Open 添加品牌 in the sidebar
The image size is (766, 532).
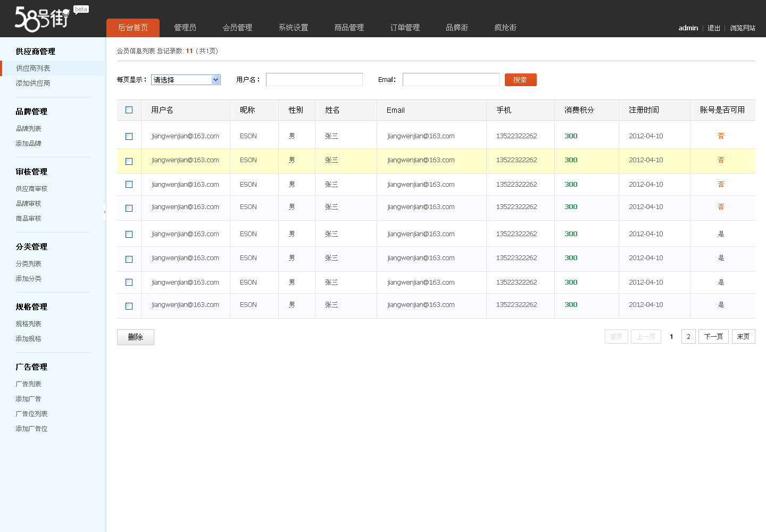[29, 143]
